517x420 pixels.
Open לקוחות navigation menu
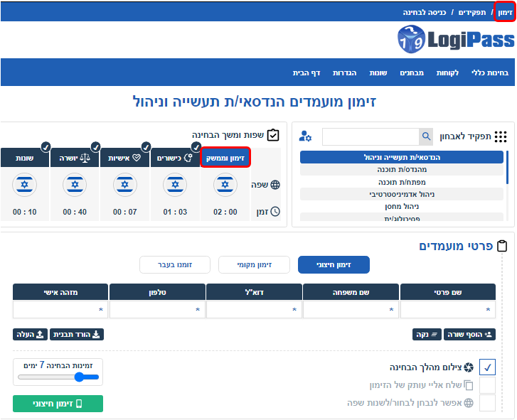click(447, 72)
